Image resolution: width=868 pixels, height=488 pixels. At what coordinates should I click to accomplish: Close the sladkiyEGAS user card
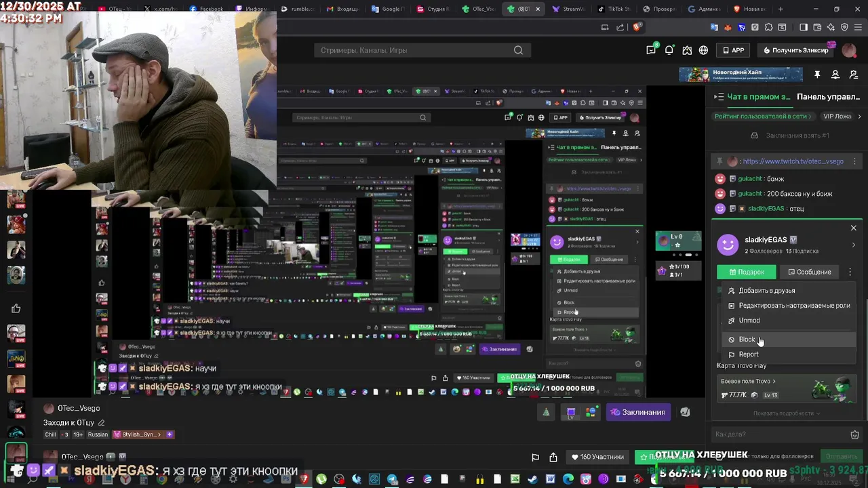point(853,228)
